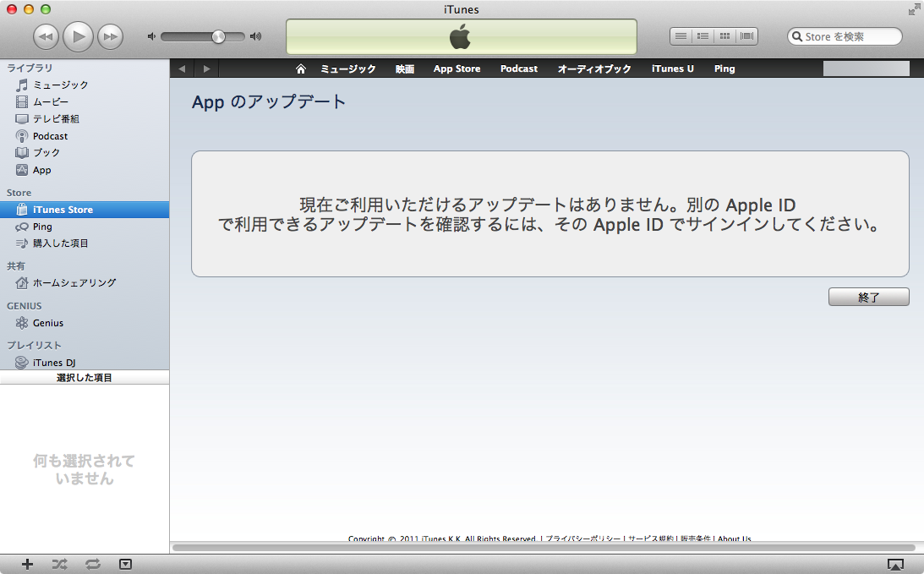This screenshot has height=574, width=924.
Task: Switch to Cover Flow view
Action: (747, 36)
